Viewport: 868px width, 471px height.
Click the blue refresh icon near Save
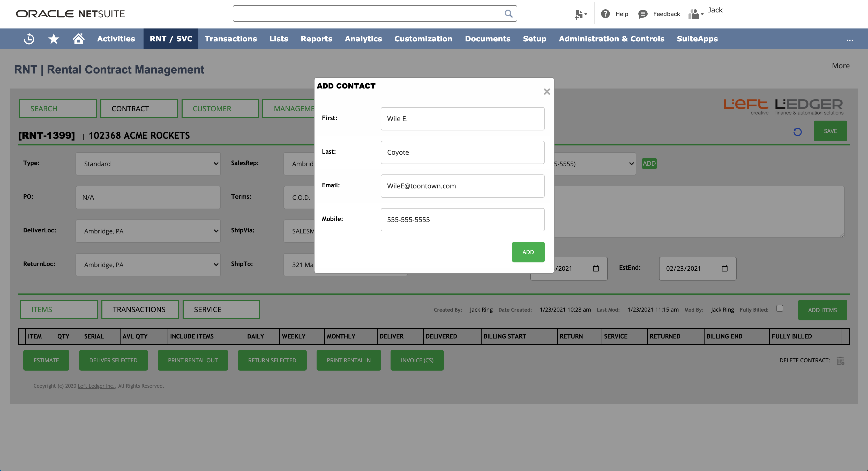(797, 132)
